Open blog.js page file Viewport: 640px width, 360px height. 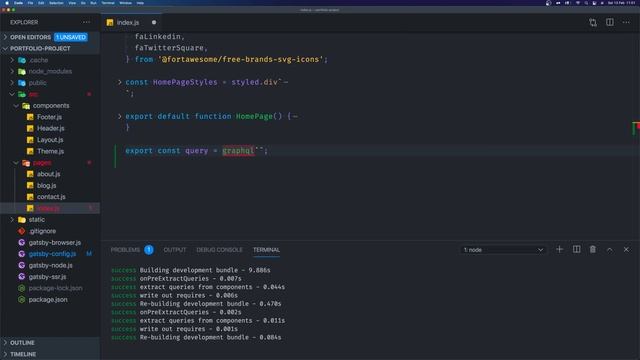pyautogui.click(x=47, y=186)
